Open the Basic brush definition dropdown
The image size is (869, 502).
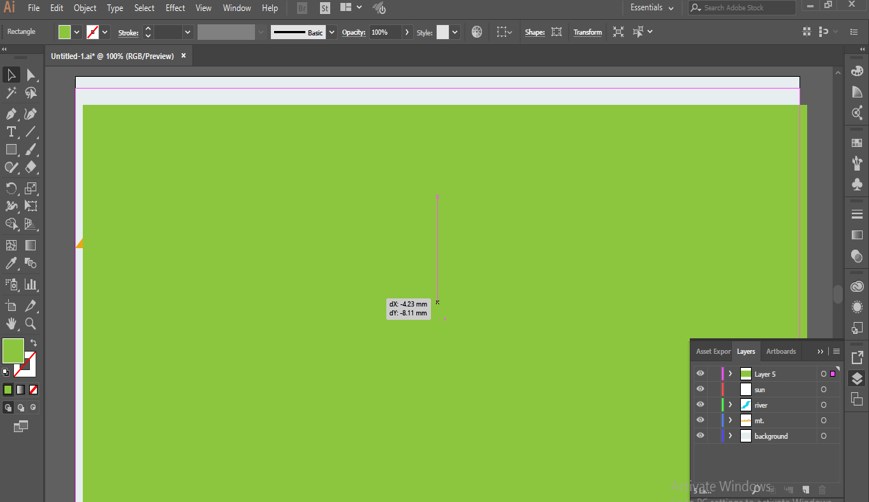[331, 32]
